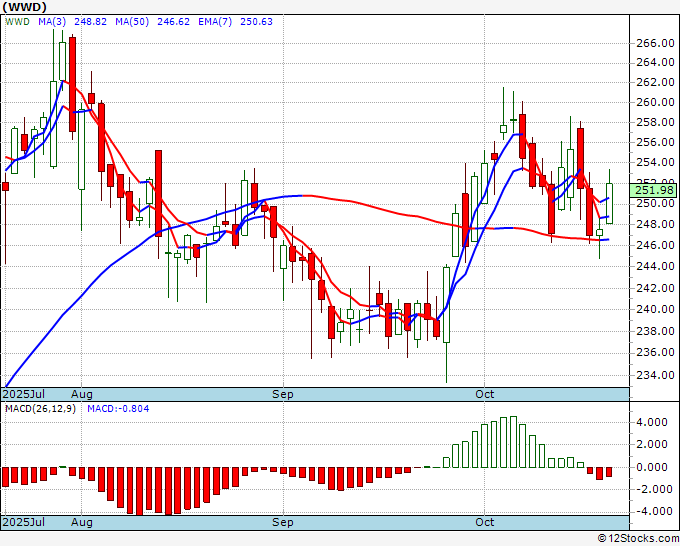
Task: Click the tallest green MACD histogram bar
Action: coord(513,442)
